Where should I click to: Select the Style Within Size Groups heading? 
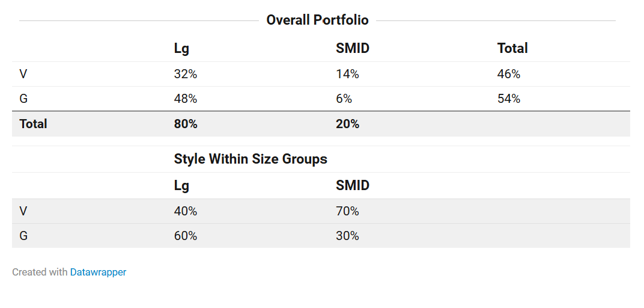coord(251,159)
